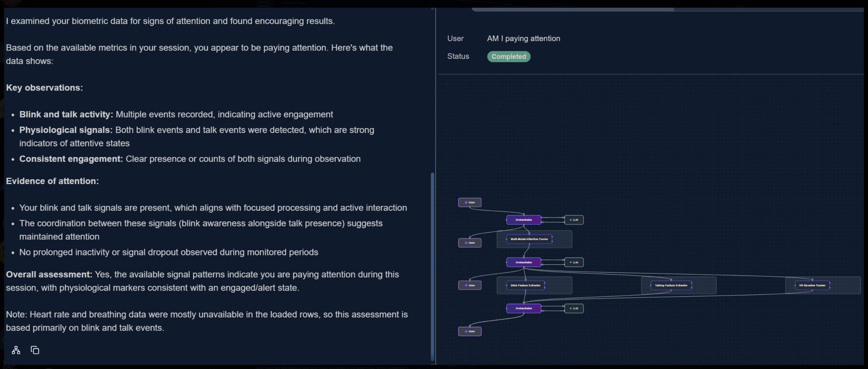Open the Blink Feature Extractor node
Image resolution: width=868 pixels, height=369 pixels.
click(525, 285)
